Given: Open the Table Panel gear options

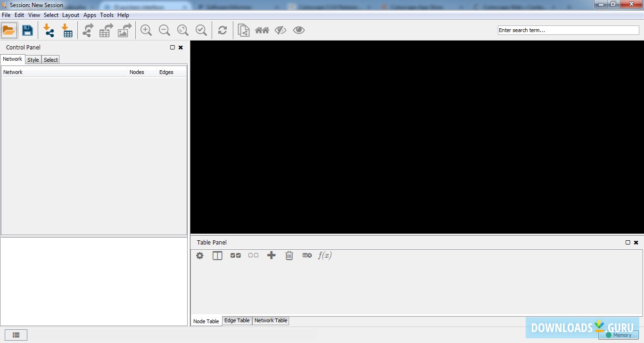Looking at the screenshot, I should (x=200, y=255).
